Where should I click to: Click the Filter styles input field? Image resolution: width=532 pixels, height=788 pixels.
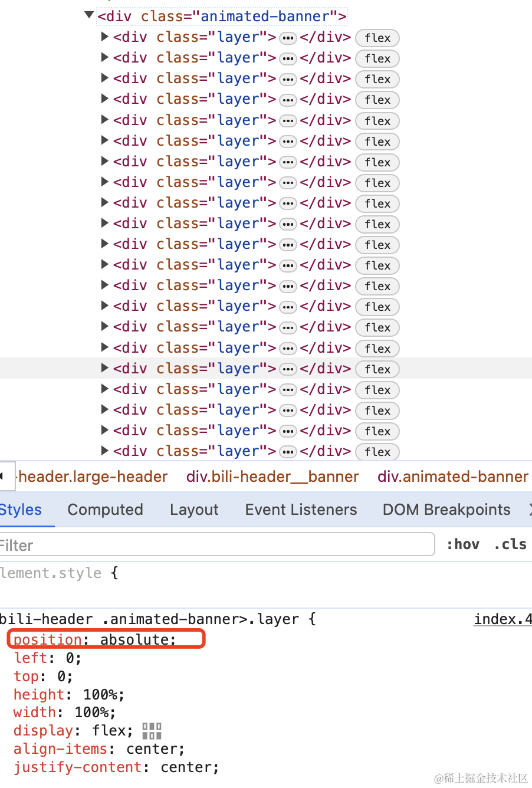(217, 544)
